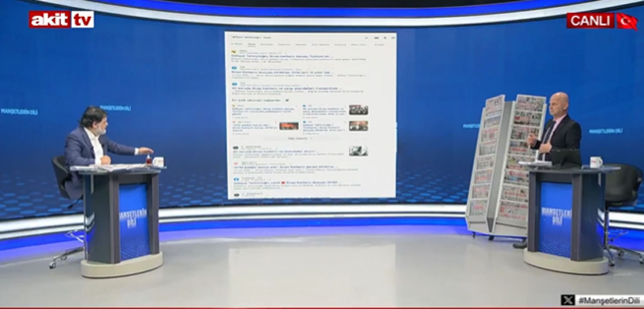Click the yellow favicon of the first search result
Viewport: 644px width, 309px height.
[x=234, y=51]
